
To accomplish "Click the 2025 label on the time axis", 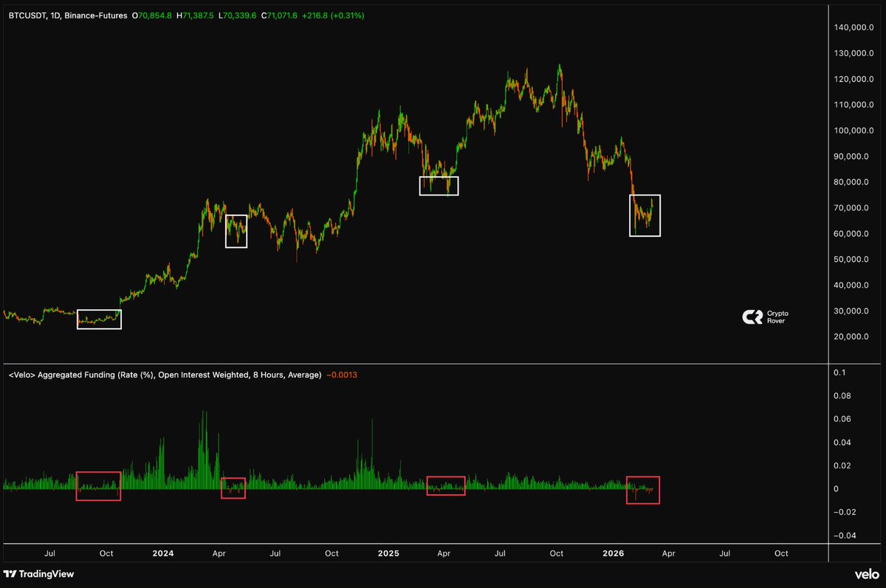I will point(387,553).
